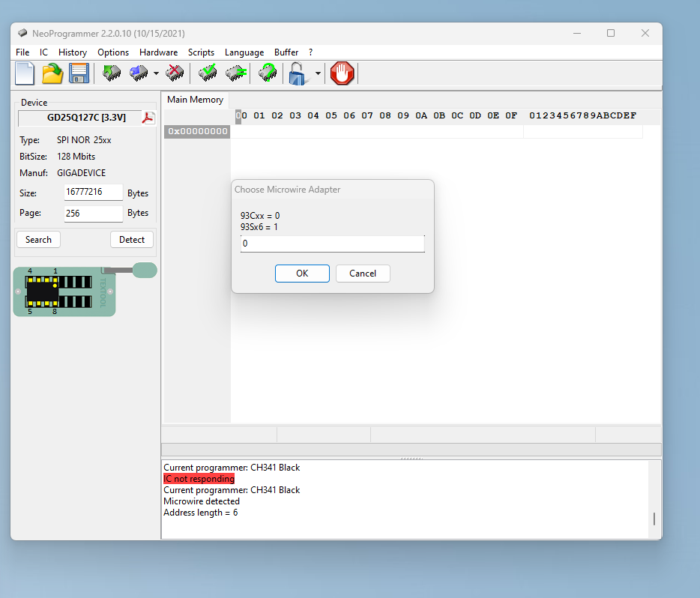Open the Buffer menu
Viewport: 700px width, 598px height.
tap(286, 52)
